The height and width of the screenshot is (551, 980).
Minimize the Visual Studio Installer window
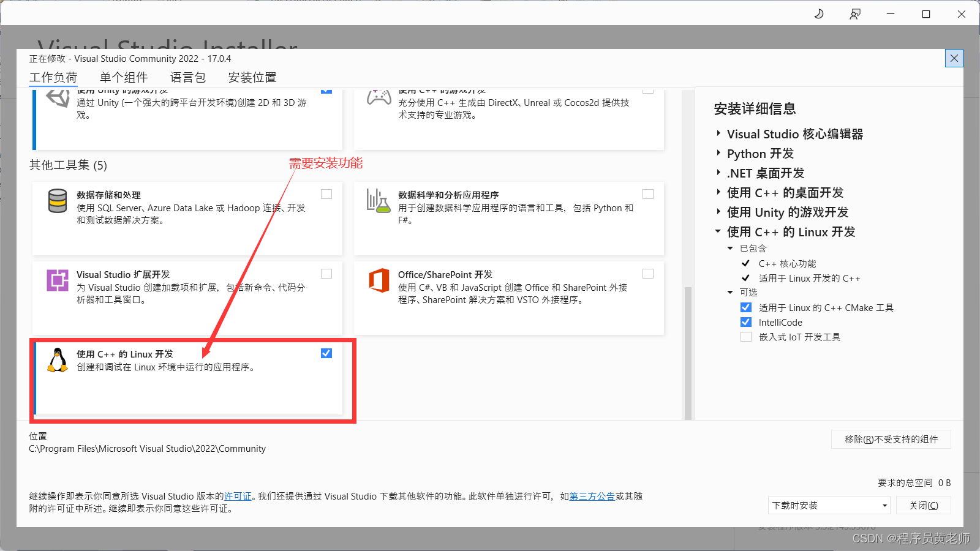[891, 13]
